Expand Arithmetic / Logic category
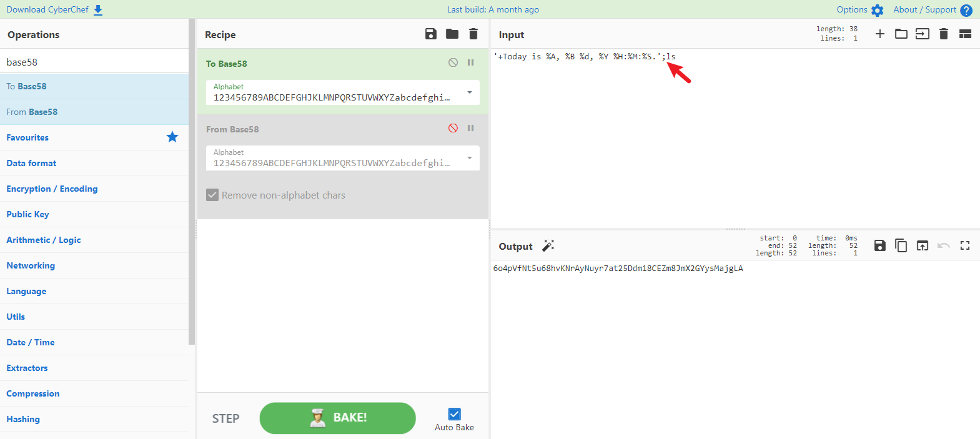Image resolution: width=980 pixels, height=439 pixels. [x=94, y=240]
